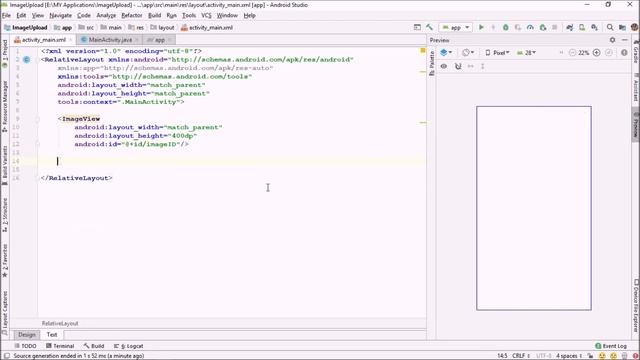Open the API 28 version dropdown
The width and height of the screenshot is (640, 360).
(x=526, y=53)
